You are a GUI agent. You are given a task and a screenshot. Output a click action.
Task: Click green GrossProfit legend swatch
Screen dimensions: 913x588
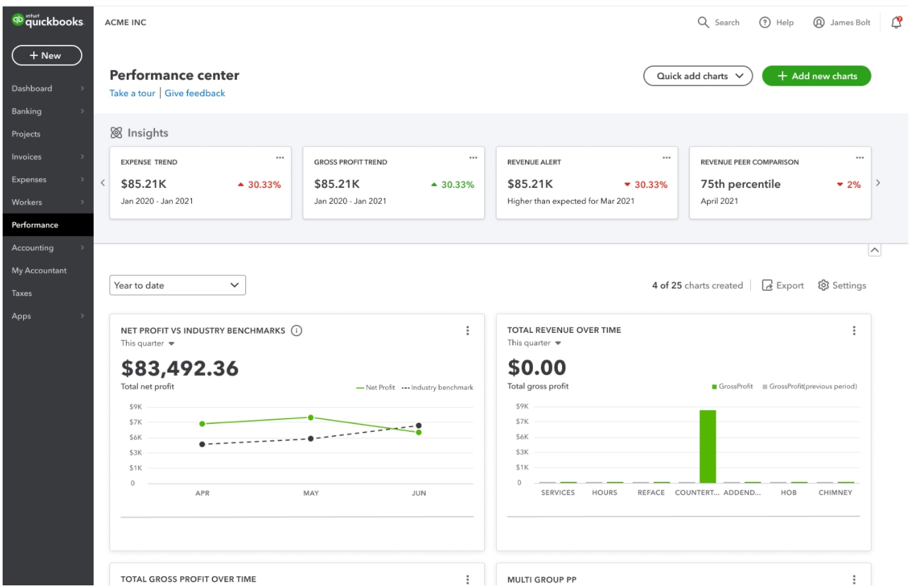click(714, 387)
